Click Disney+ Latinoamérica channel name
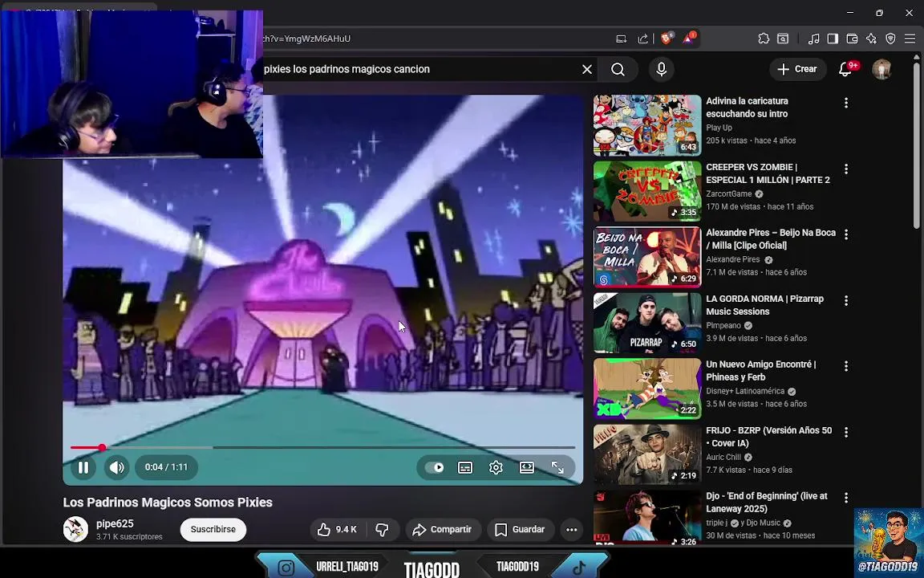 (x=745, y=391)
